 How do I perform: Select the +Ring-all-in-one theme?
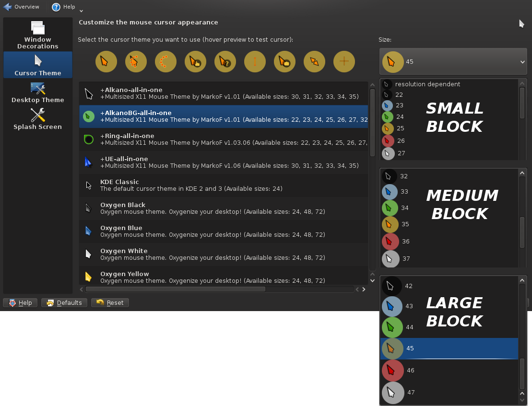(x=224, y=139)
